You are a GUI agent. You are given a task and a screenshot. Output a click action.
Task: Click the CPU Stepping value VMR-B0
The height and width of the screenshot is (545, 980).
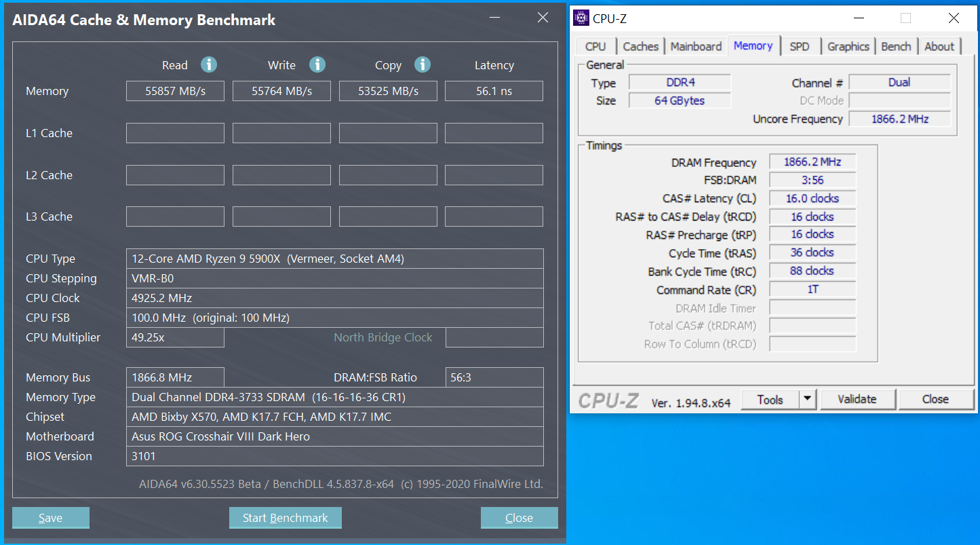[x=335, y=278]
